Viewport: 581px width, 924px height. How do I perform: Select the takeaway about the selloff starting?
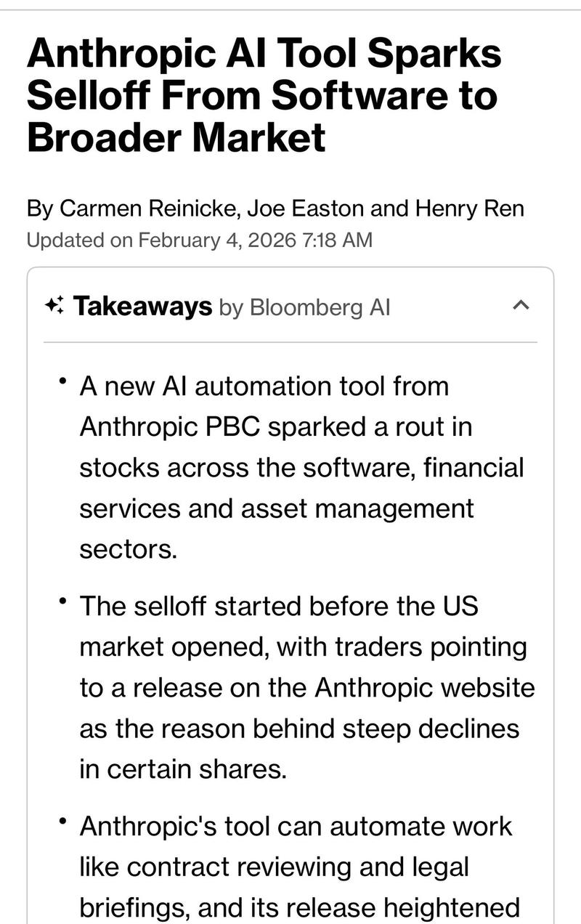290,686
